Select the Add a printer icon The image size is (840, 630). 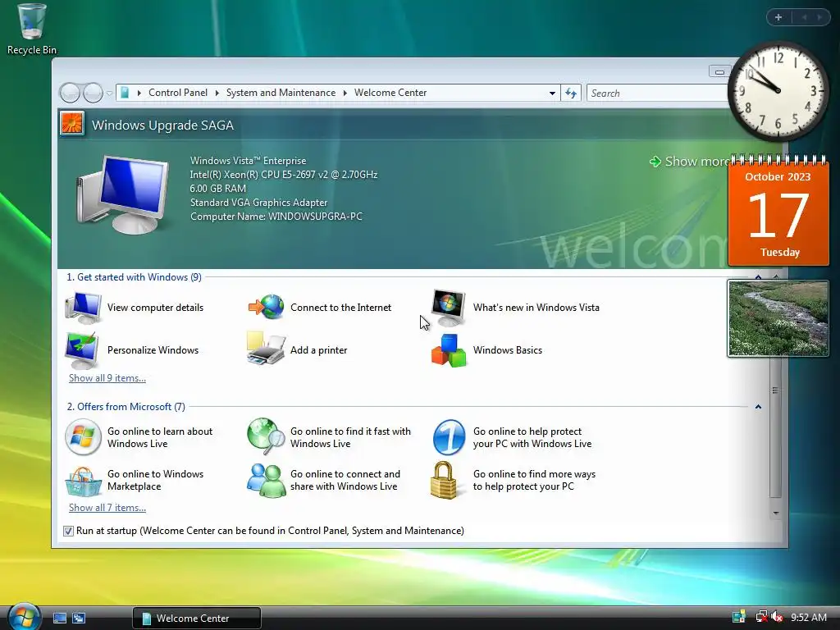click(x=266, y=349)
